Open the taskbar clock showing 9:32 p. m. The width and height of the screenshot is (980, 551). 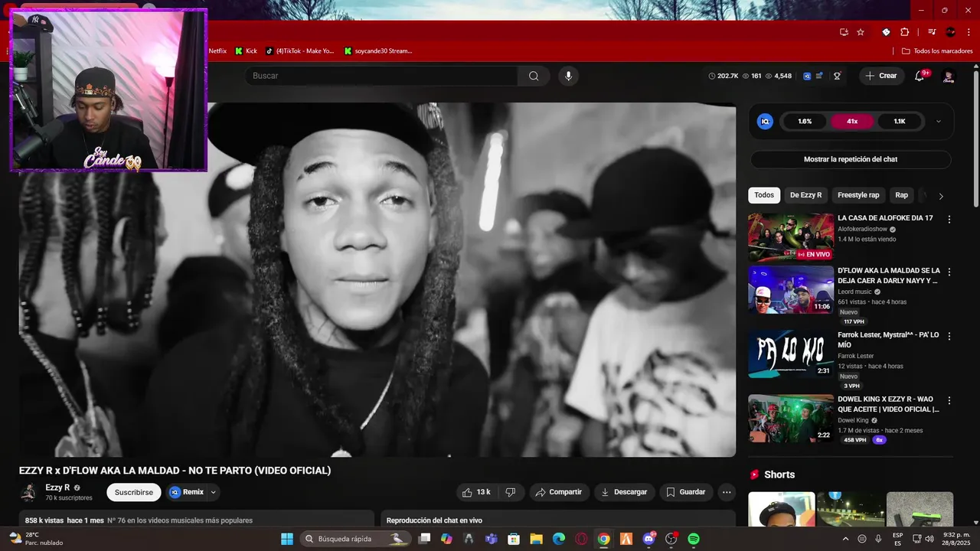pos(955,539)
